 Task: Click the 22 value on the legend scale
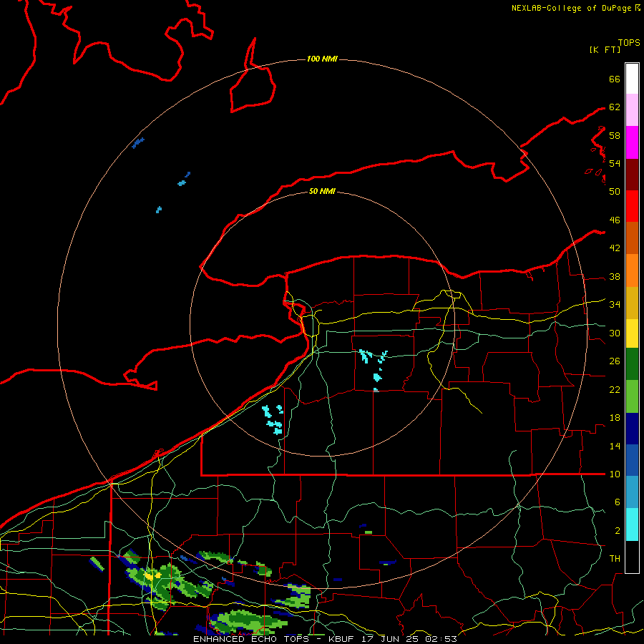click(x=615, y=389)
